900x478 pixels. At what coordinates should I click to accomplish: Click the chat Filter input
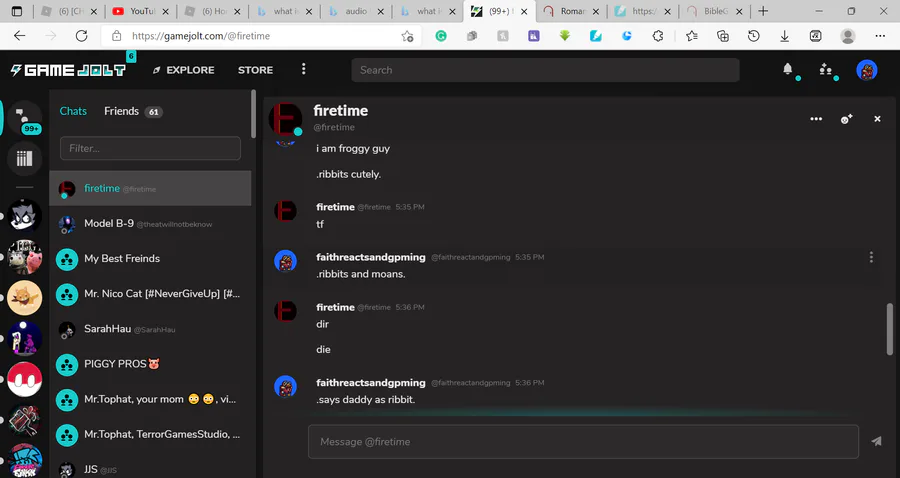pos(150,148)
